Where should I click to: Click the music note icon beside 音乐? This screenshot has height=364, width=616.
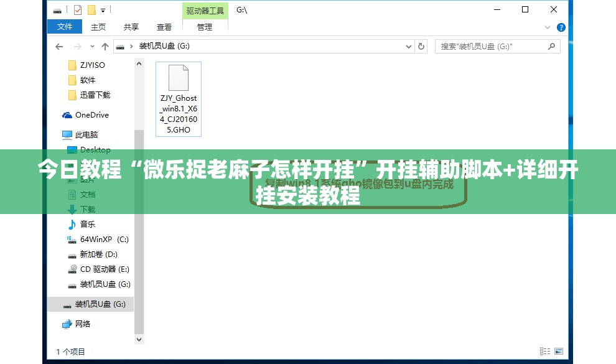pyautogui.click(x=72, y=224)
